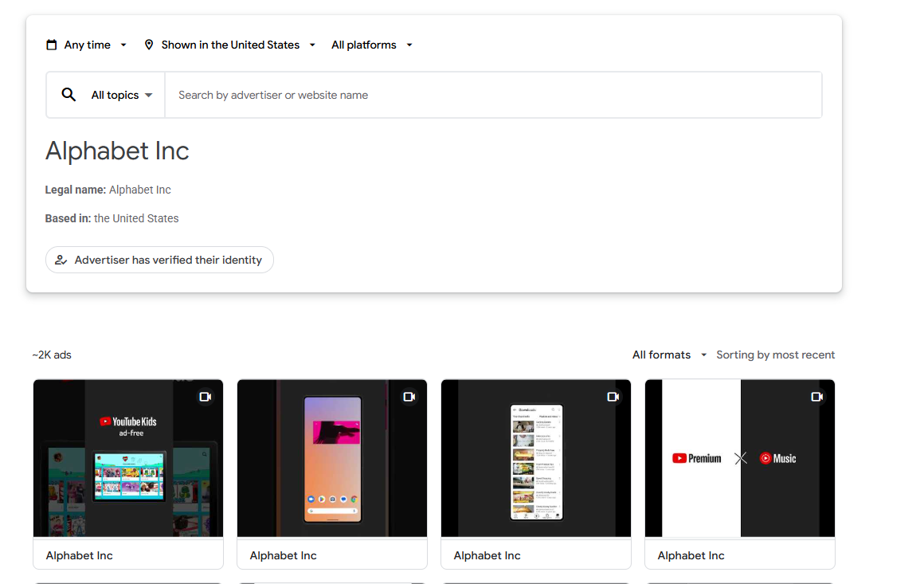Open the phone wallpaper ad thumbnail

point(332,458)
